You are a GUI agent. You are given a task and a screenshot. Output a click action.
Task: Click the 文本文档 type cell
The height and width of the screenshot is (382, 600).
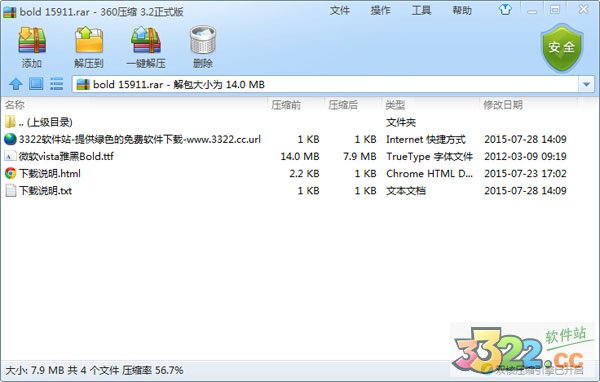[406, 191]
